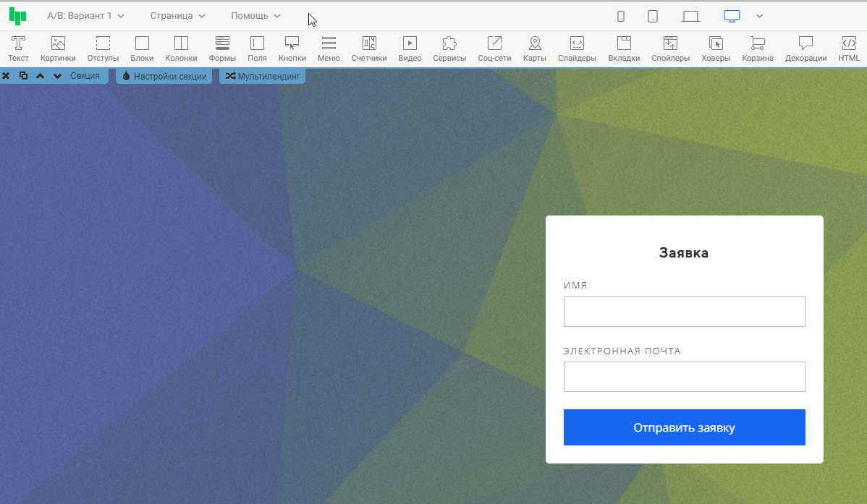This screenshot has height=504, width=867.
Task: Expand the A/B: Вариант 1 dropdown
Action: pos(85,16)
